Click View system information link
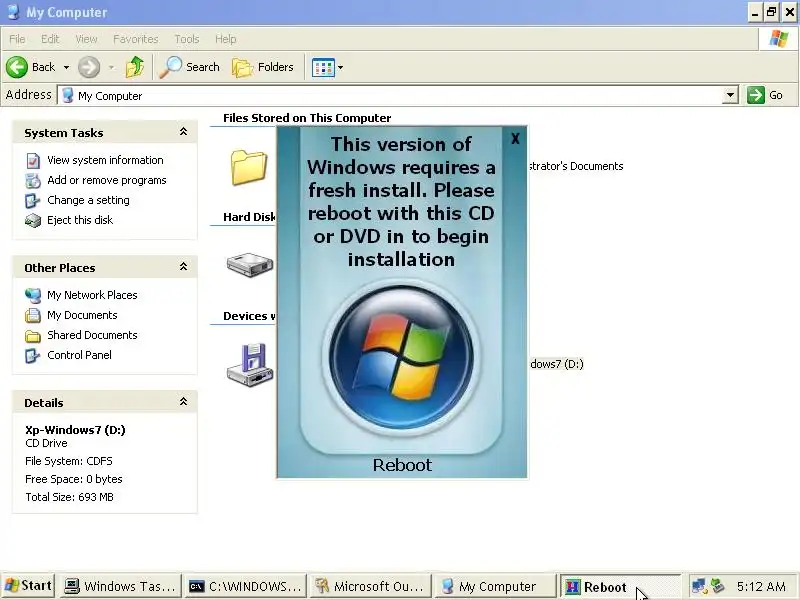 point(105,160)
